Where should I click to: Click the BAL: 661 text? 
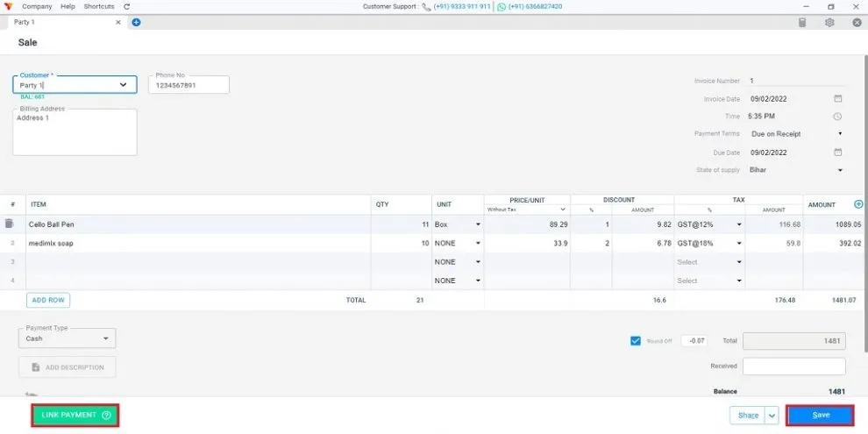[x=32, y=96]
